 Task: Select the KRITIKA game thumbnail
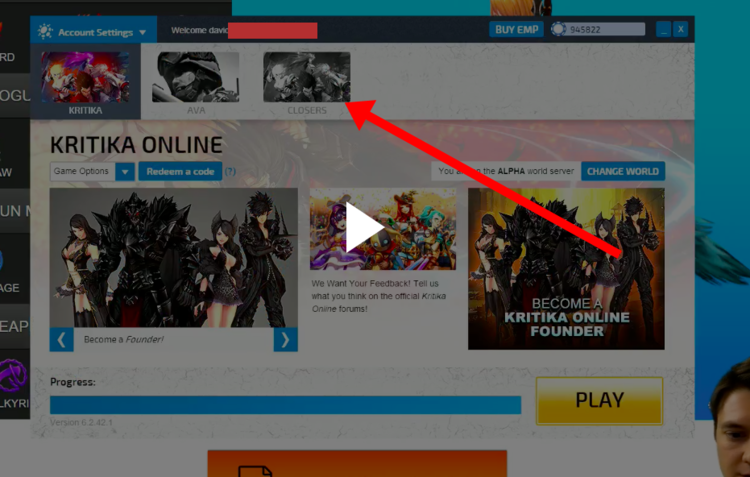tap(85, 78)
